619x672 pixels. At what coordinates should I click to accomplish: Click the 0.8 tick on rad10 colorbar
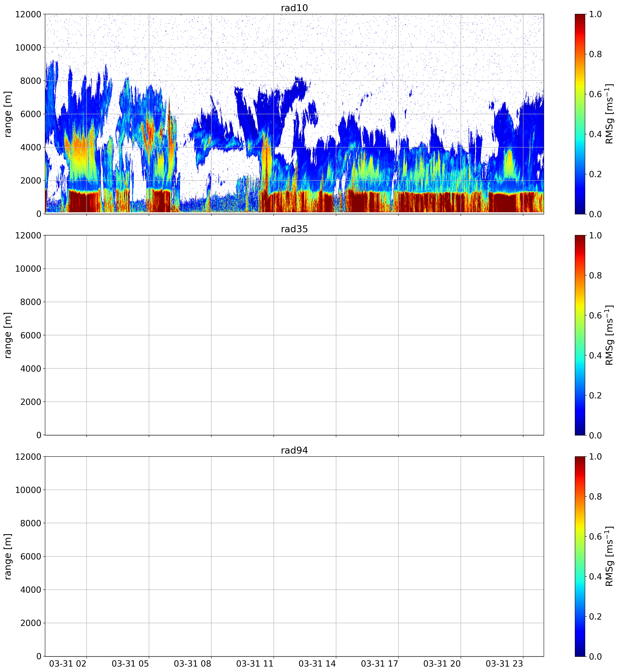(x=595, y=54)
